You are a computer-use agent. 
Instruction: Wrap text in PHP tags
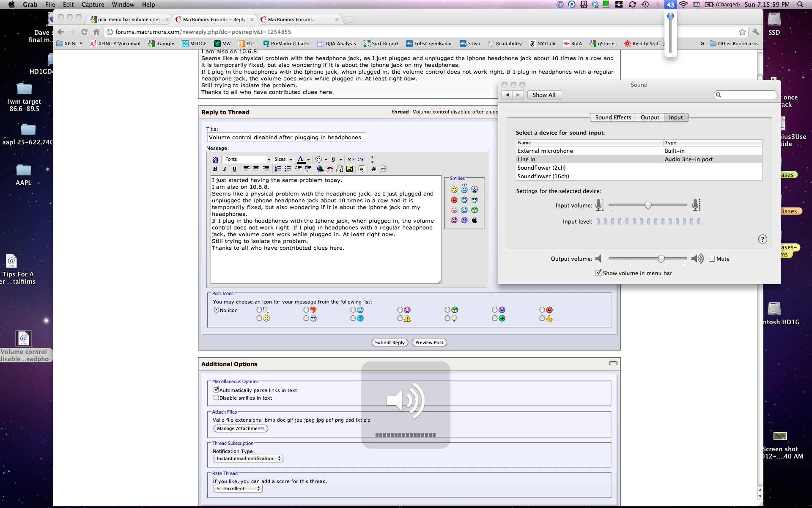[x=384, y=169]
